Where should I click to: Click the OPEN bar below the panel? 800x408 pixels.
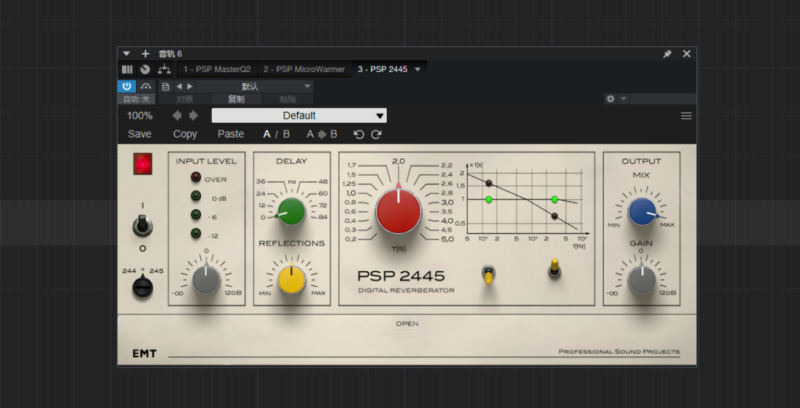point(407,324)
